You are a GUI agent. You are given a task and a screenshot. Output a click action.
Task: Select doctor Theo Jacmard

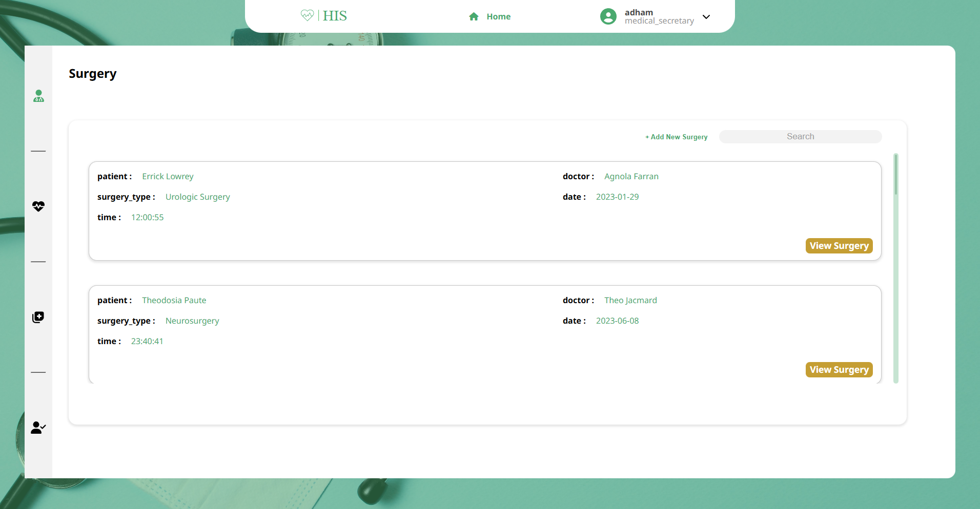point(630,300)
